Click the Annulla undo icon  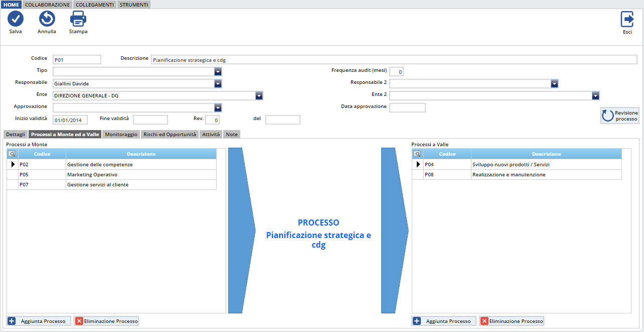click(47, 19)
